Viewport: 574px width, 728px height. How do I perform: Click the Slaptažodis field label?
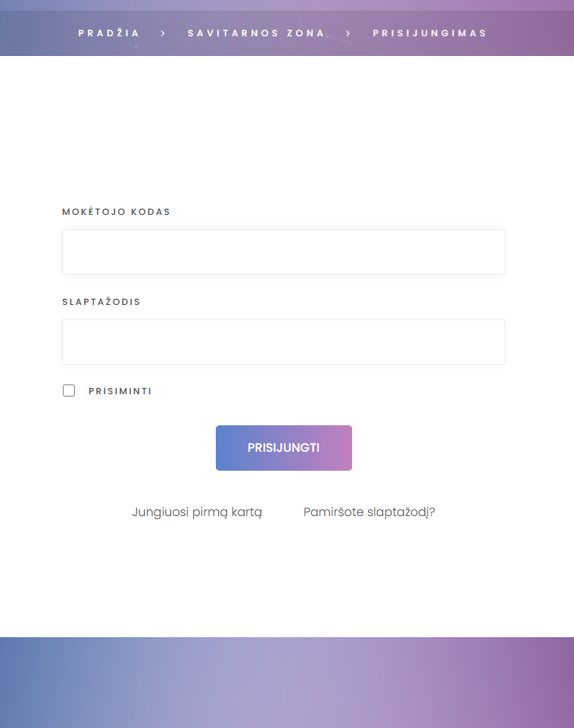[101, 302]
